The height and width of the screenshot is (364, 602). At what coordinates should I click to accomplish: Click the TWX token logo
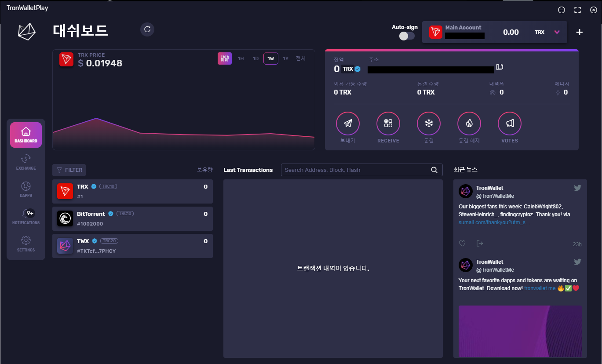pos(65,246)
